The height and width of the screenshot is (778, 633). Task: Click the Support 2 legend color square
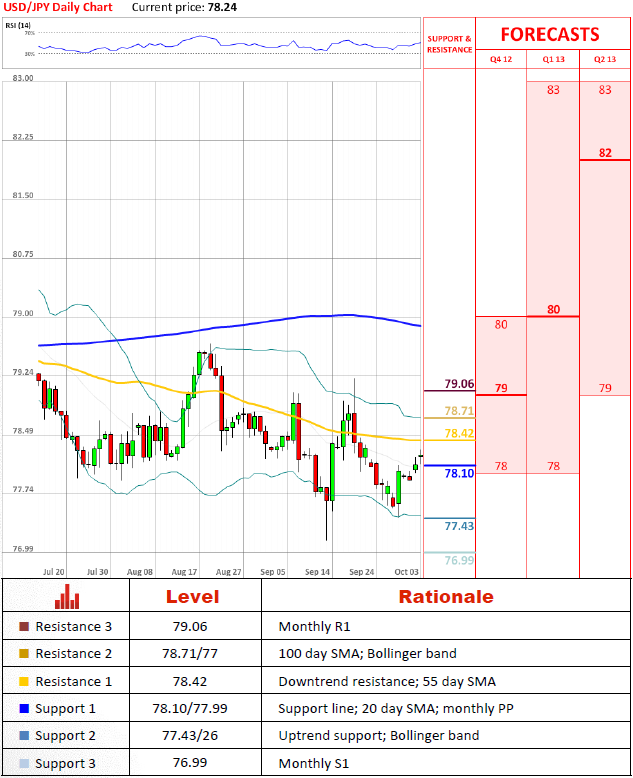tap(24, 735)
